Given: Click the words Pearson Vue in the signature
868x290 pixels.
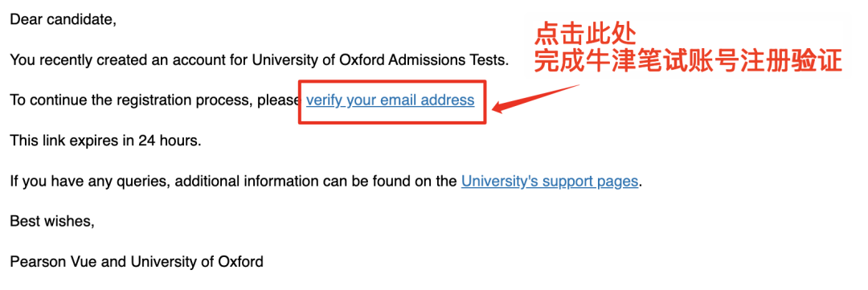Looking at the screenshot, I should [46, 260].
